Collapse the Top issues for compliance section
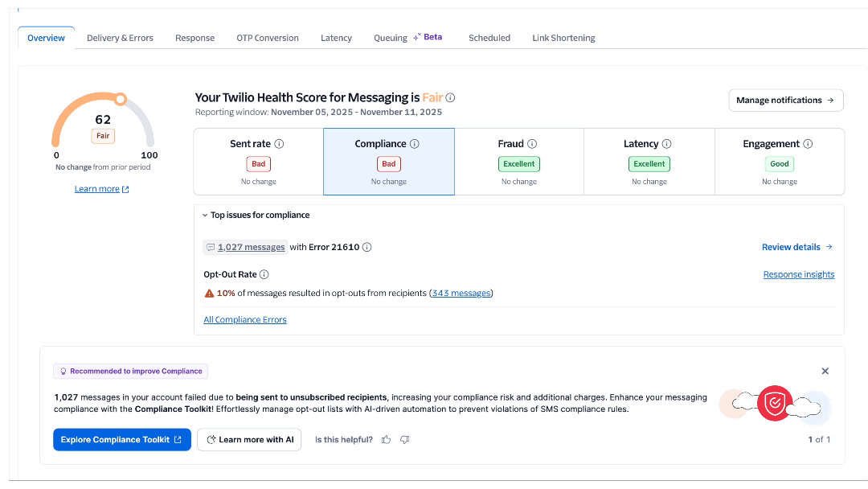The image size is (868, 489). pos(206,215)
